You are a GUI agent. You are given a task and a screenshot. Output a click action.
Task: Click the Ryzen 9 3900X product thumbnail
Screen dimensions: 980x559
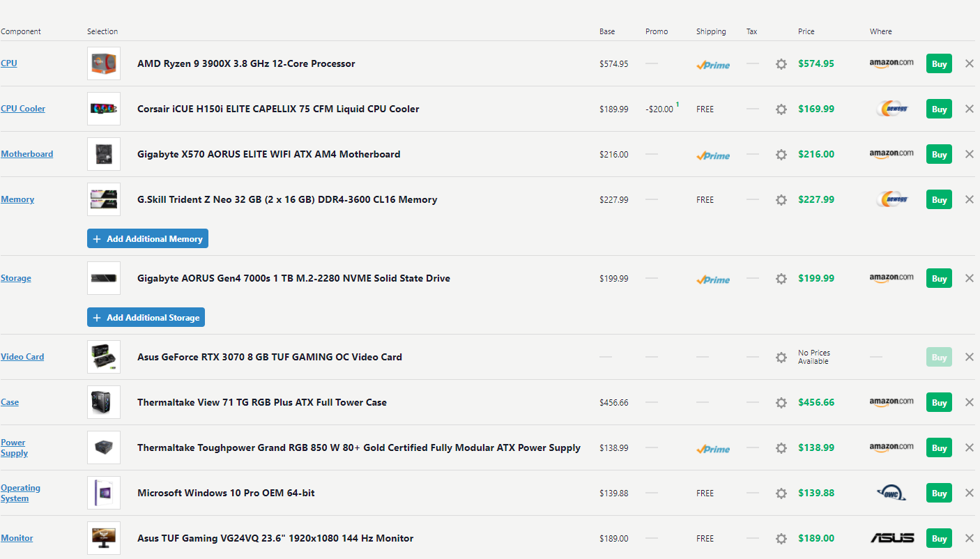(x=104, y=63)
